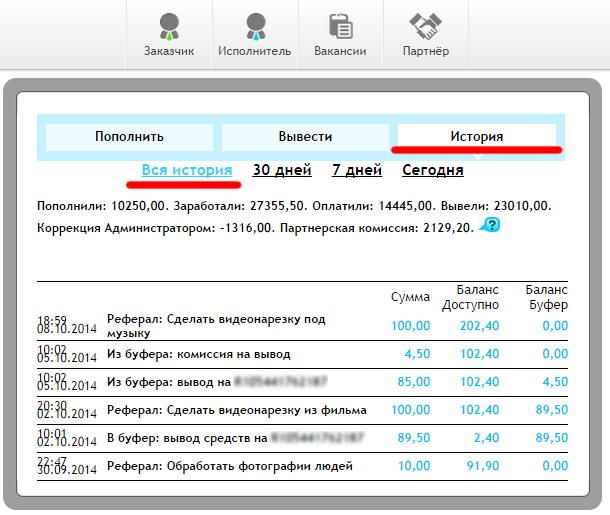Viewport: 610px width, 515px height.
Task: Show Вся история filter
Action: (187, 170)
